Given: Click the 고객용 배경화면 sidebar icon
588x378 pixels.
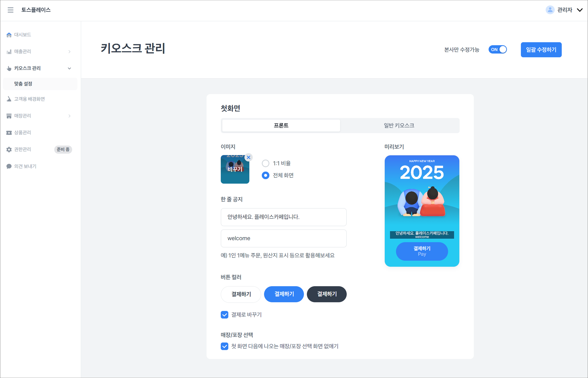Looking at the screenshot, I should tap(9, 99).
